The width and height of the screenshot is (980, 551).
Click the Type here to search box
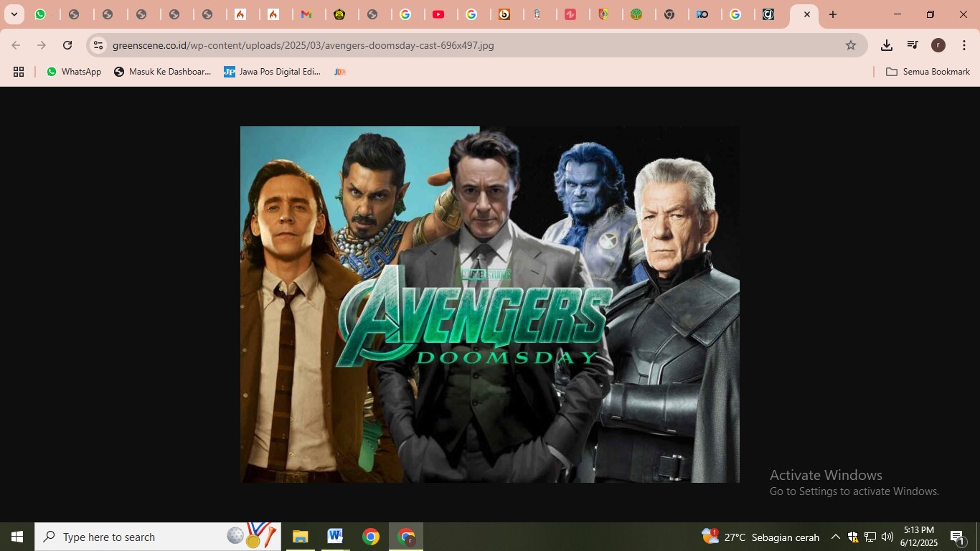[x=158, y=537]
